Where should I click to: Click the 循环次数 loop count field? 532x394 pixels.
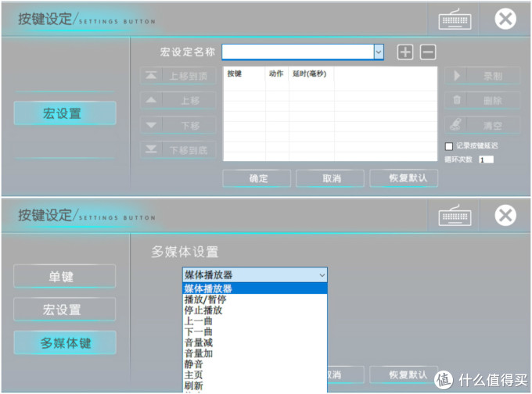point(486,159)
